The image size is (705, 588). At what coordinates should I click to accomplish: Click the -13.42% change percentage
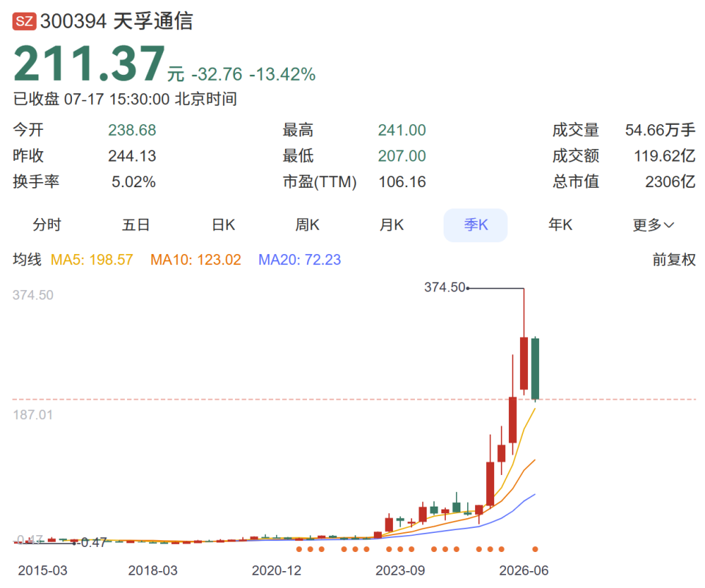[x=282, y=74]
